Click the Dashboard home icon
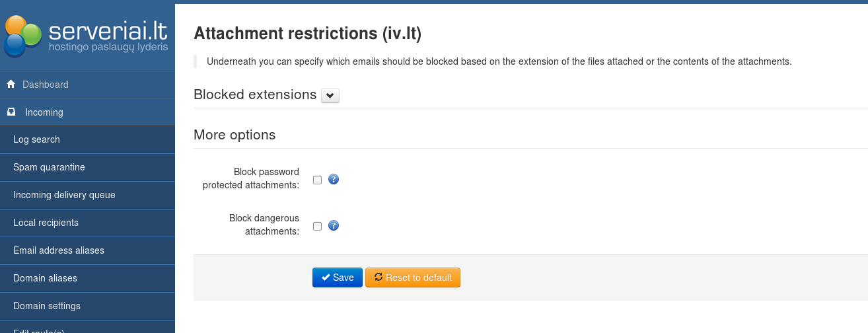The image size is (868, 333). pyautogui.click(x=11, y=85)
